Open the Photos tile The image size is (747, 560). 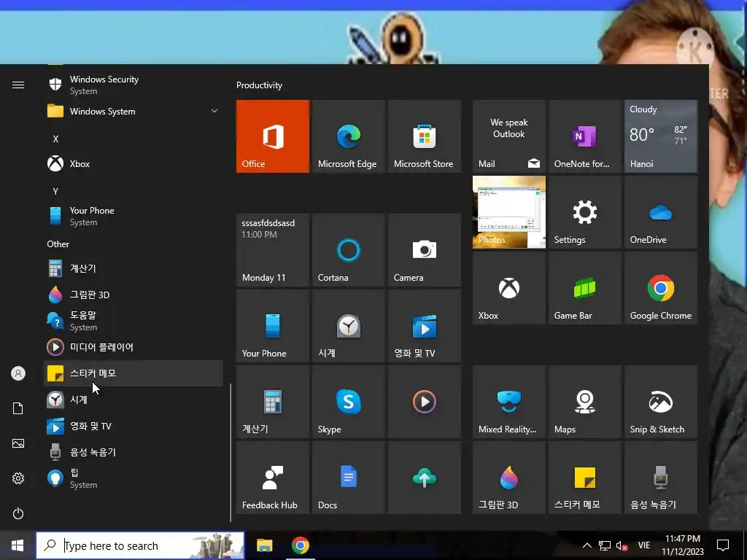coord(508,212)
